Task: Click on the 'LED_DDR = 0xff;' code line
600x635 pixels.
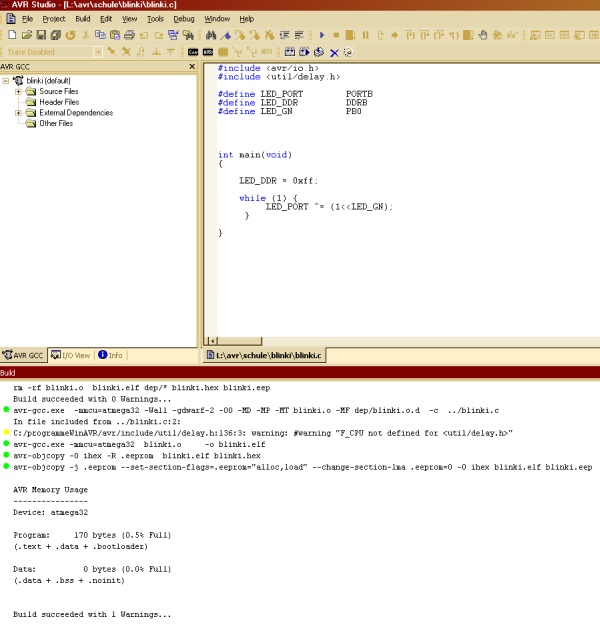Action: 279,181
